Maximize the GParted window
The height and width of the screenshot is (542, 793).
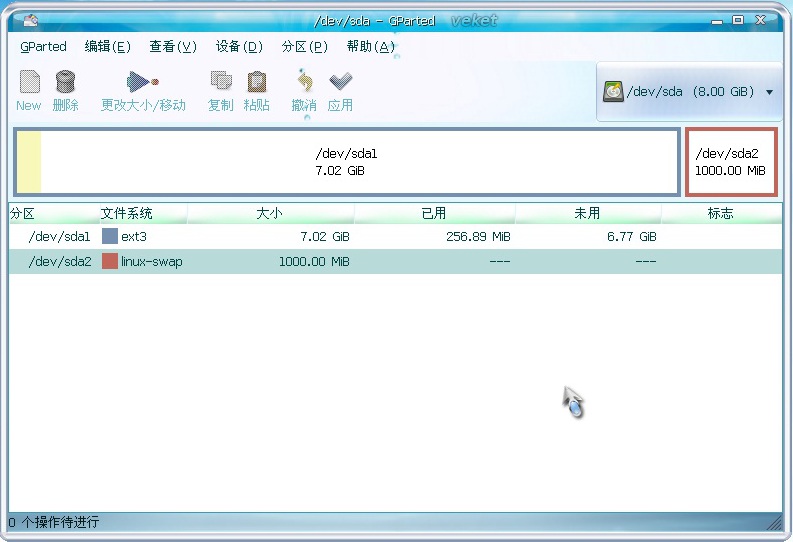[x=738, y=20]
